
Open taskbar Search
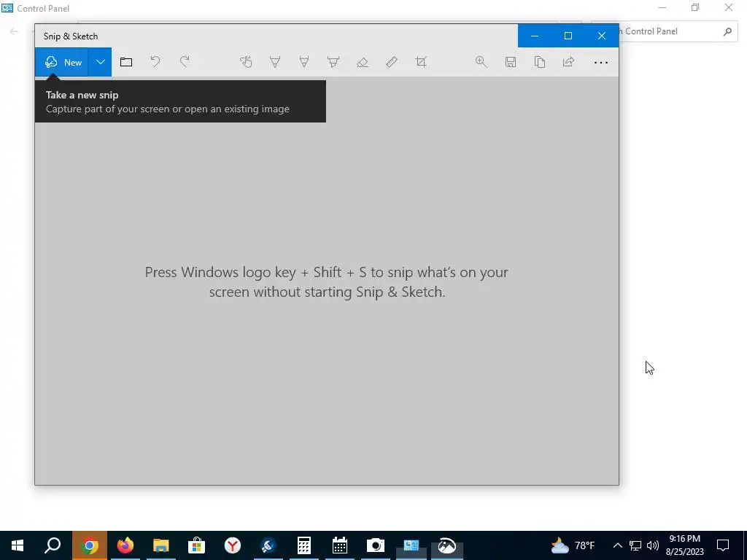[53, 545]
